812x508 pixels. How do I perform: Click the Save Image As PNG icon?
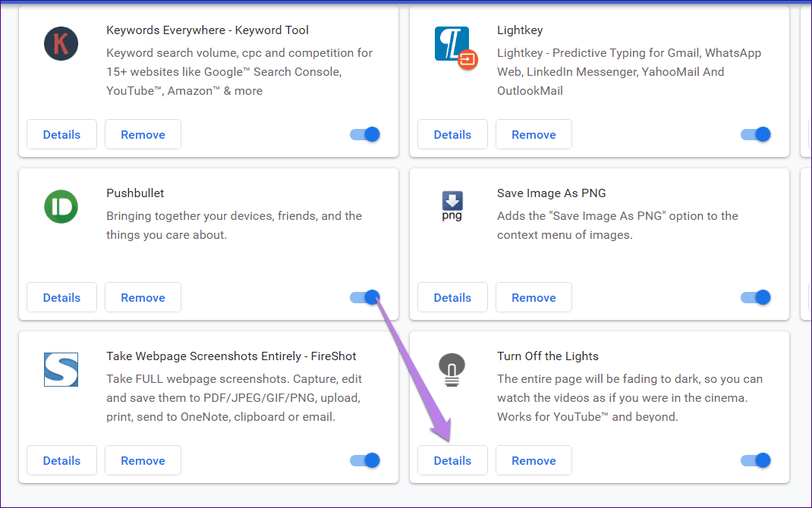pyautogui.click(x=452, y=206)
